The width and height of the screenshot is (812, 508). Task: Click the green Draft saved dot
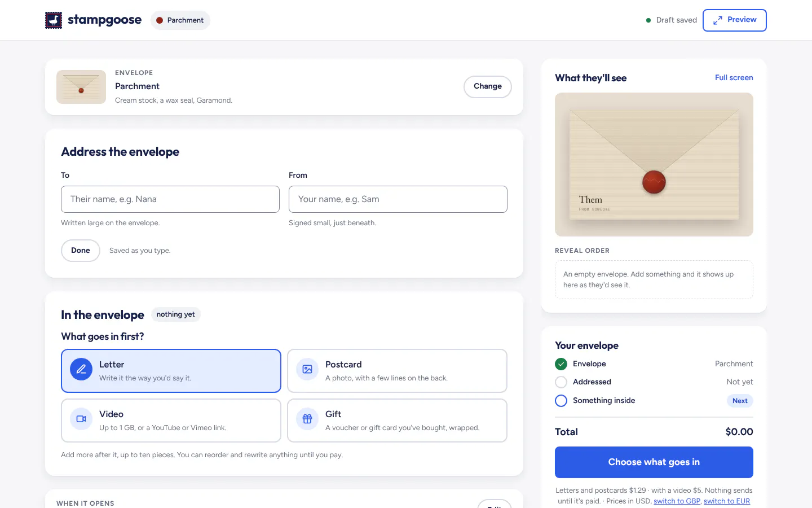pos(648,20)
